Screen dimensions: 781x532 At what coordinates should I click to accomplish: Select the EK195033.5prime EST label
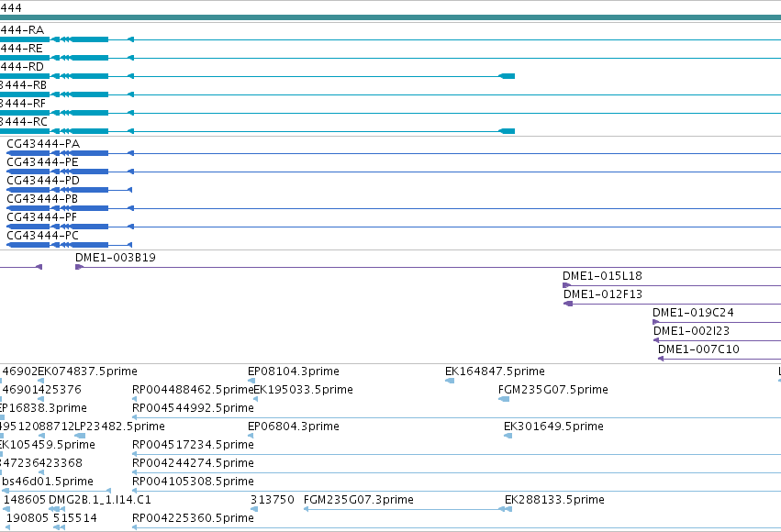pyautogui.click(x=304, y=390)
